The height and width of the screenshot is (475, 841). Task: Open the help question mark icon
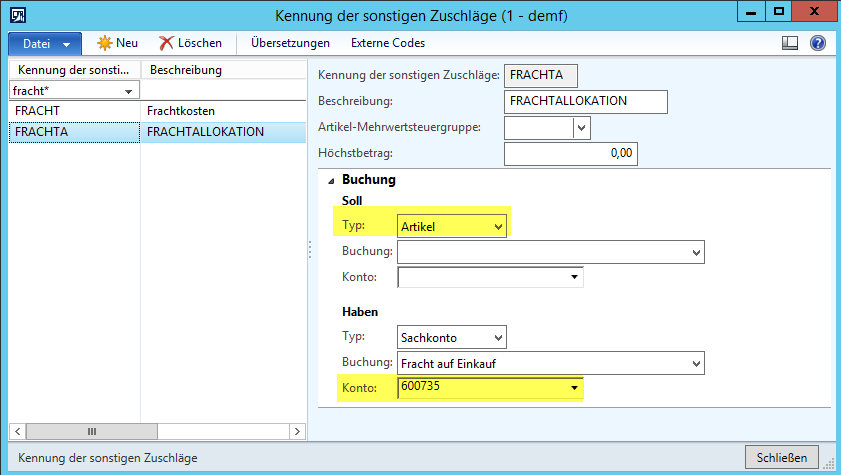(817, 43)
